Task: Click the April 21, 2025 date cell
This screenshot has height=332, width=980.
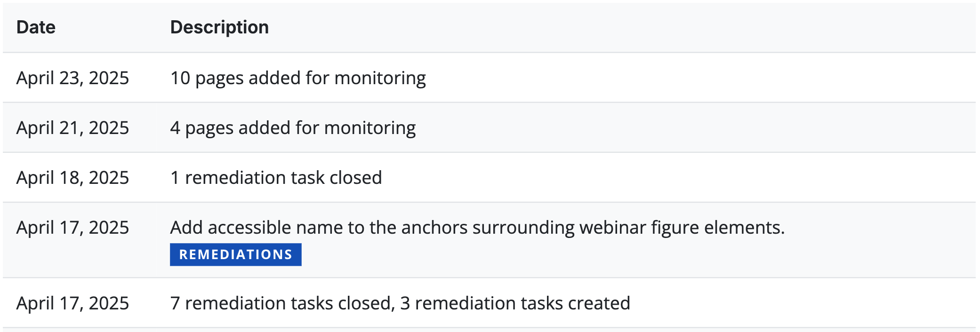Action: [72, 128]
